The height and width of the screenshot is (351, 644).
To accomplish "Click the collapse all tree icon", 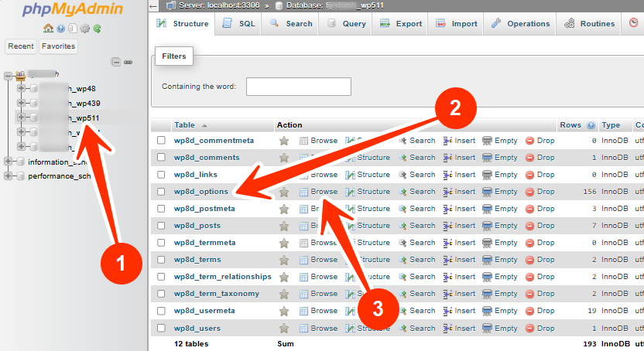I will (x=116, y=62).
